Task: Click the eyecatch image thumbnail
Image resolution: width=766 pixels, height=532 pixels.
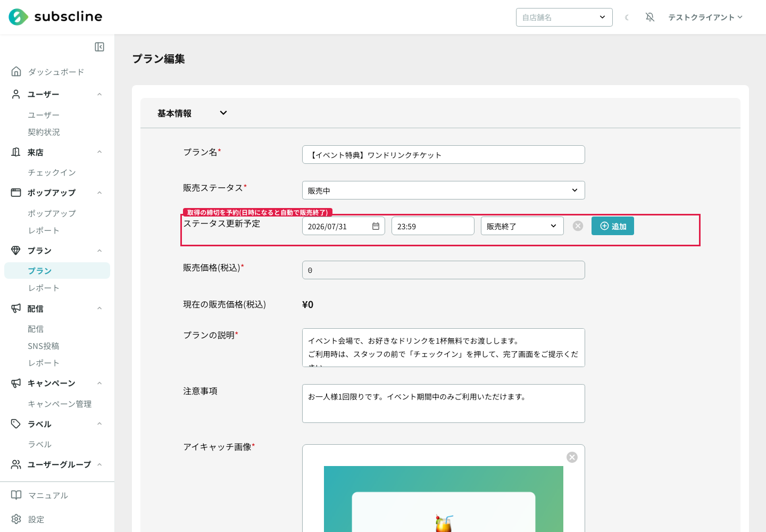Action: tap(444, 499)
